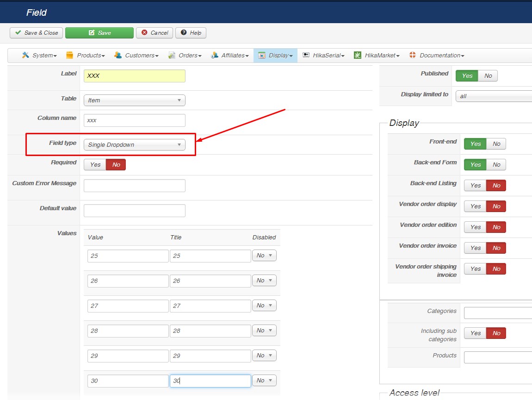The width and height of the screenshot is (532, 400).
Task: Click the Documentation lifebuoy icon
Action: point(413,55)
